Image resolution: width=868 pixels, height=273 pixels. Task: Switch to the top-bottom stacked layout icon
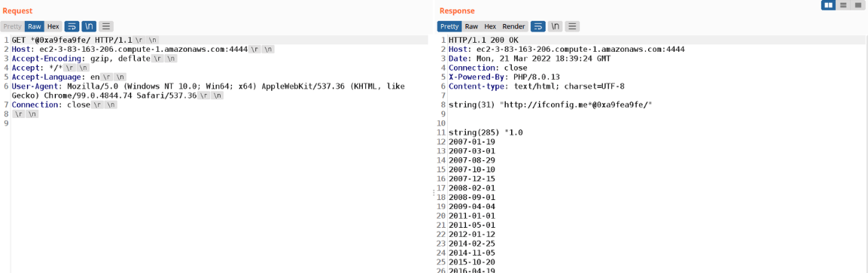tap(843, 5)
